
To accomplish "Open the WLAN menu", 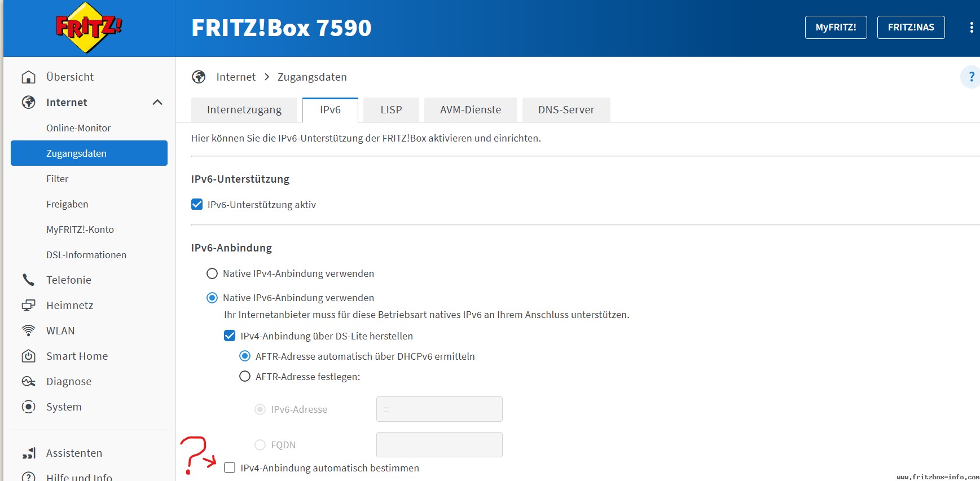I will coord(60,330).
